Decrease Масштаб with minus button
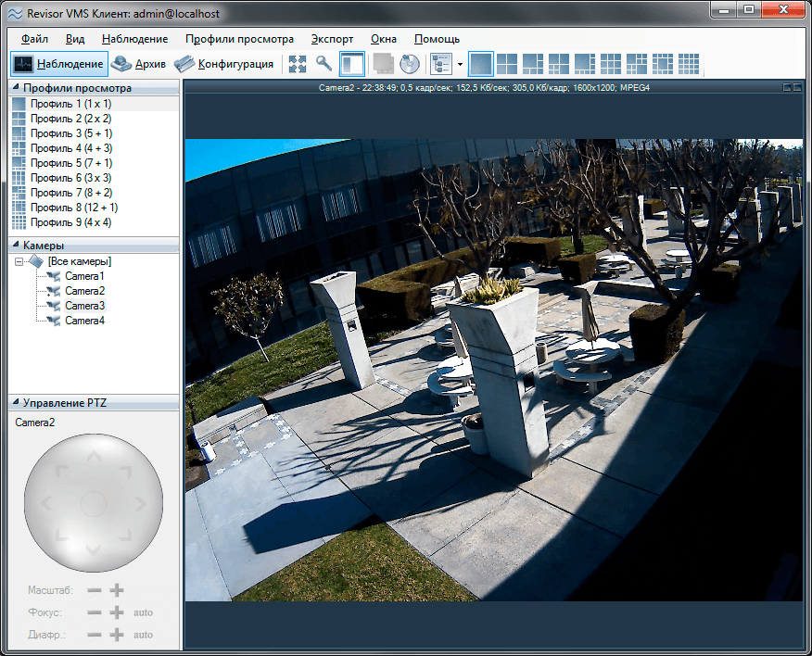The height and width of the screenshot is (656, 812). click(95, 590)
